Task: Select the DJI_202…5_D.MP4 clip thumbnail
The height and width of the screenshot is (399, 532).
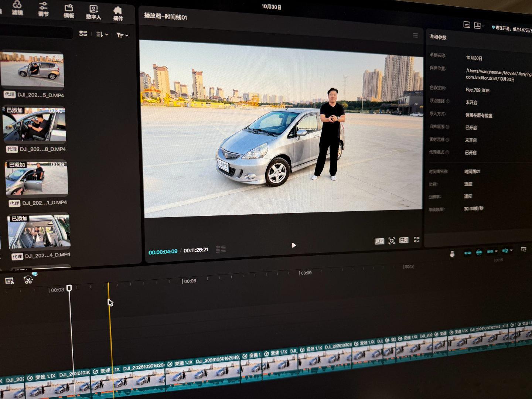Action: (x=33, y=70)
